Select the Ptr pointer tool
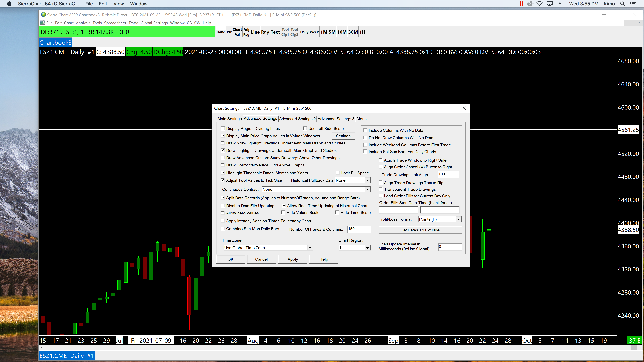Screen dimensions: 644x362 point(229,32)
